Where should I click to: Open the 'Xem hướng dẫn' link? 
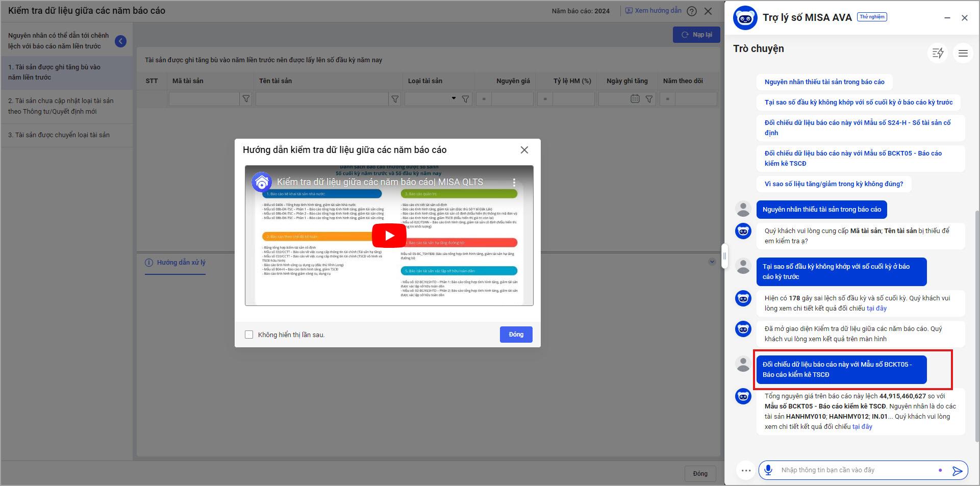click(x=654, y=11)
